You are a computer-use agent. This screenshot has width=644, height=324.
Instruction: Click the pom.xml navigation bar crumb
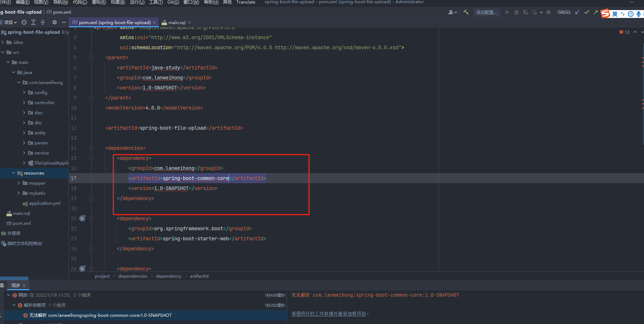coord(59,12)
